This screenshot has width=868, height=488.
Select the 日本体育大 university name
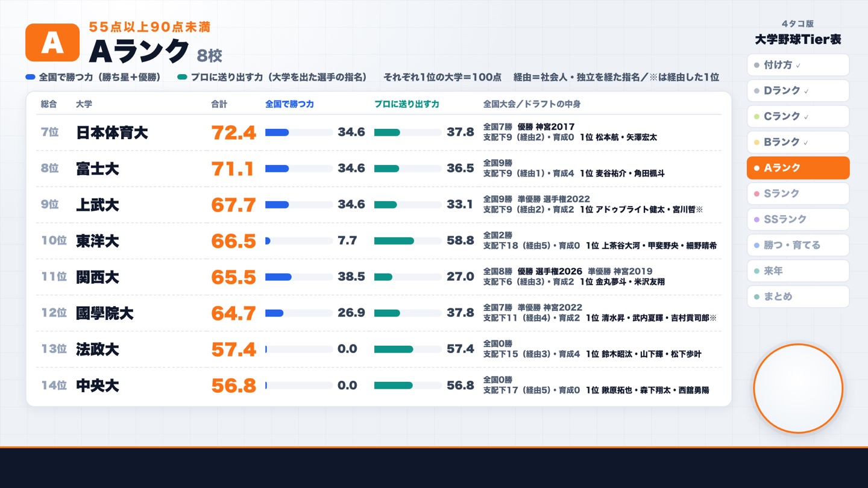point(112,133)
